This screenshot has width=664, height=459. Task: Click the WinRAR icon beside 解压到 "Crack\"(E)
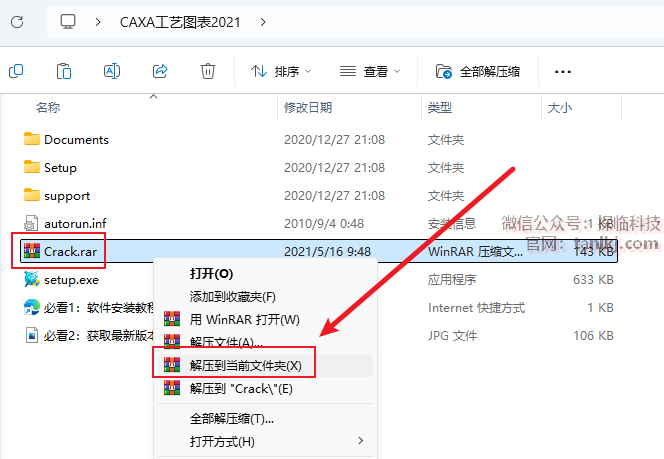coord(172,388)
